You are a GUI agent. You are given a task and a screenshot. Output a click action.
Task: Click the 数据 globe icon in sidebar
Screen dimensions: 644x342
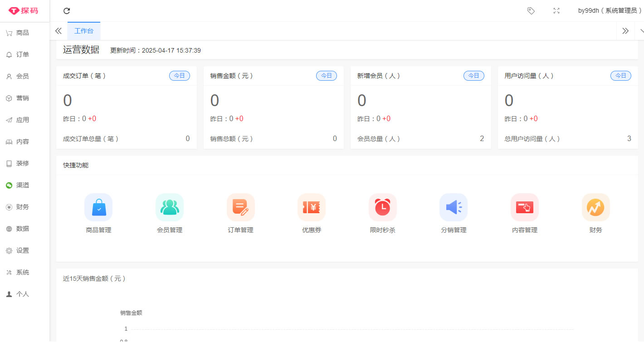tap(9, 229)
